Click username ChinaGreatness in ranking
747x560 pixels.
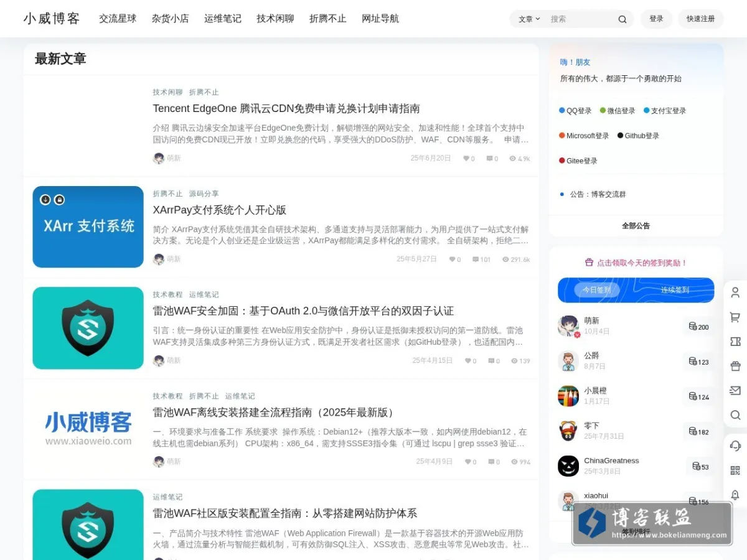611,460
